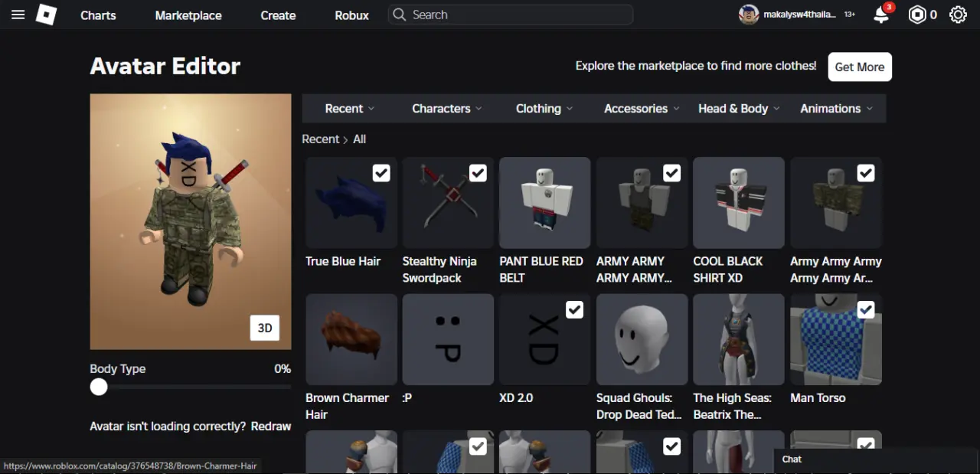Open the Charts page
The image size is (980, 474).
pos(98,15)
